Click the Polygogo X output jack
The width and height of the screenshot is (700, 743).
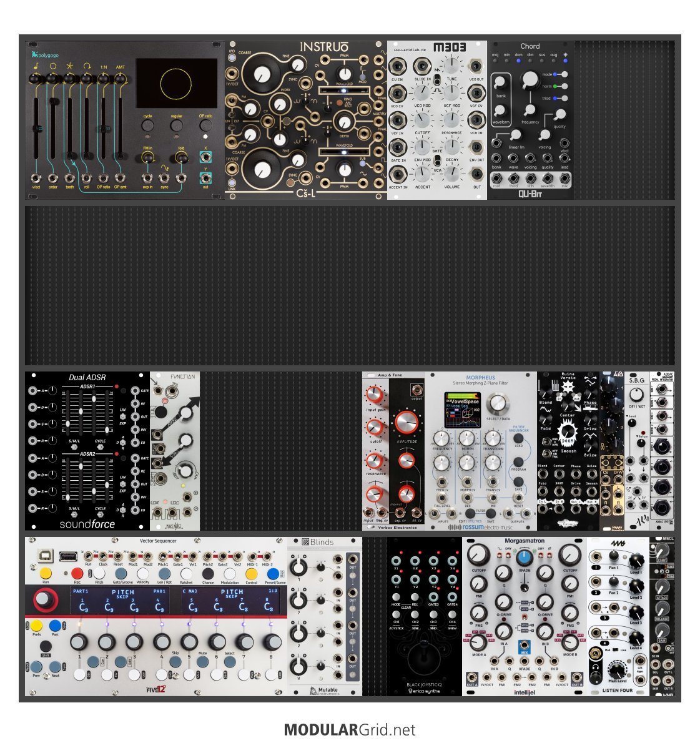point(205,157)
